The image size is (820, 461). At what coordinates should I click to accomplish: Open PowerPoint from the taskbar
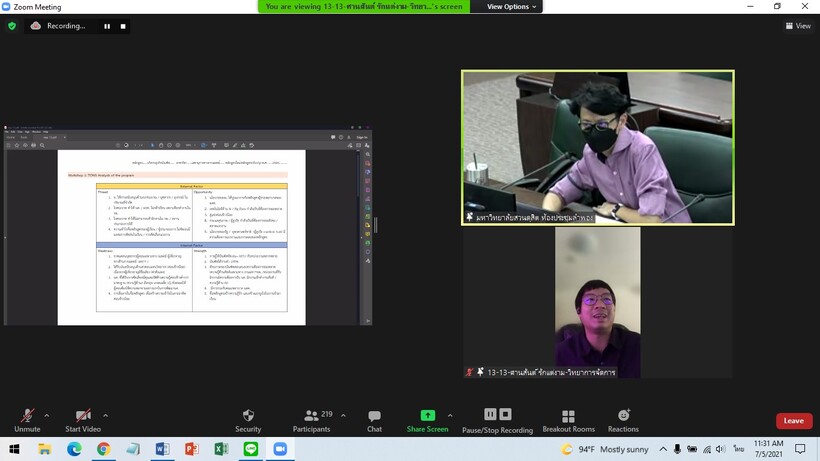192,449
